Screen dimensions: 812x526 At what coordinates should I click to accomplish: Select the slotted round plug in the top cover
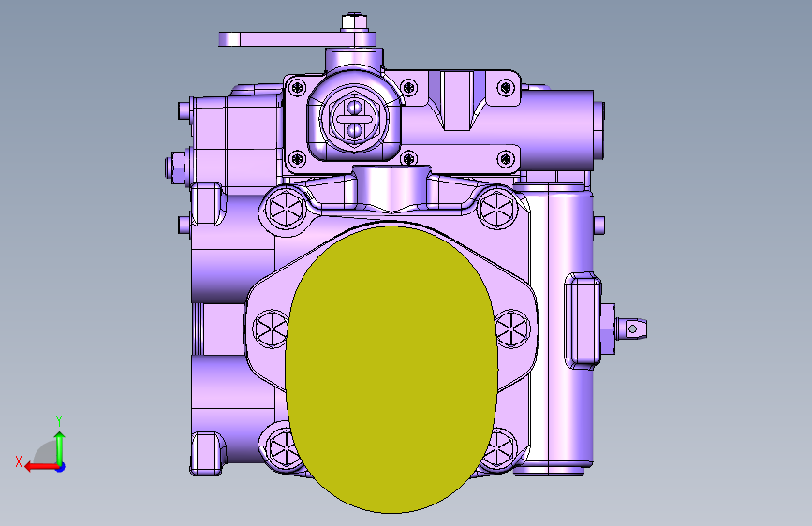(354, 119)
